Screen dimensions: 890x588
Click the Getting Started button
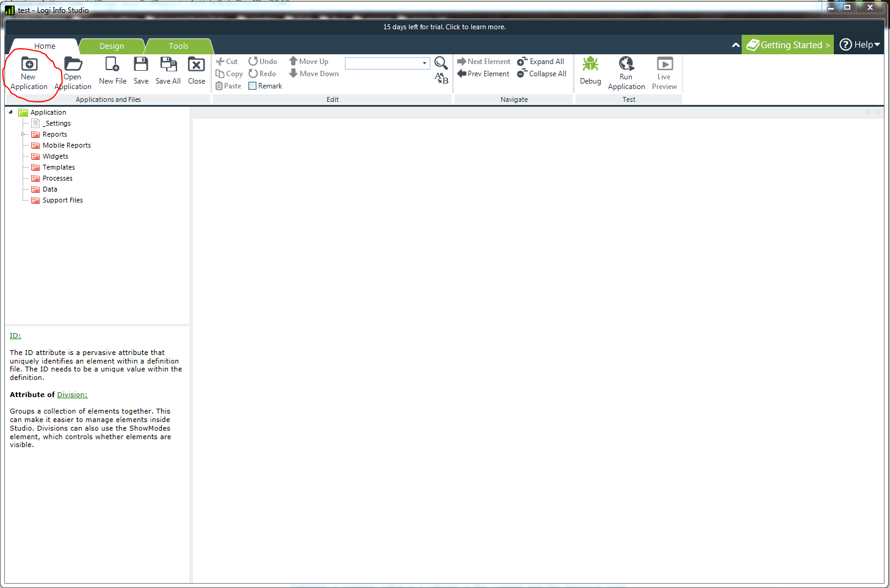[788, 45]
